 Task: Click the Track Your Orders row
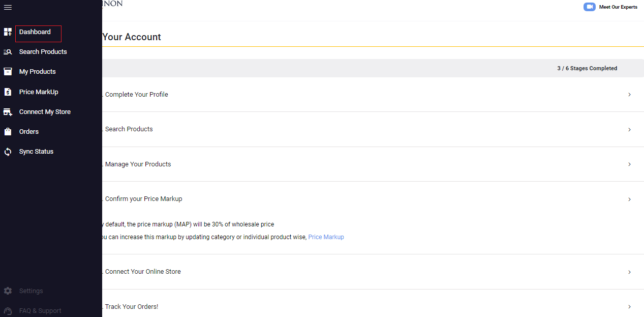(356, 306)
